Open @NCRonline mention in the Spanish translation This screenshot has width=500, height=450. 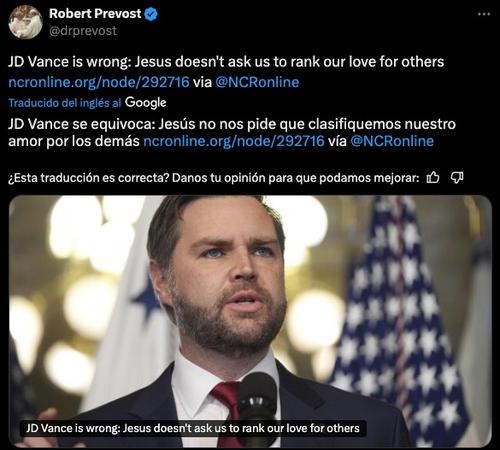click(392, 141)
